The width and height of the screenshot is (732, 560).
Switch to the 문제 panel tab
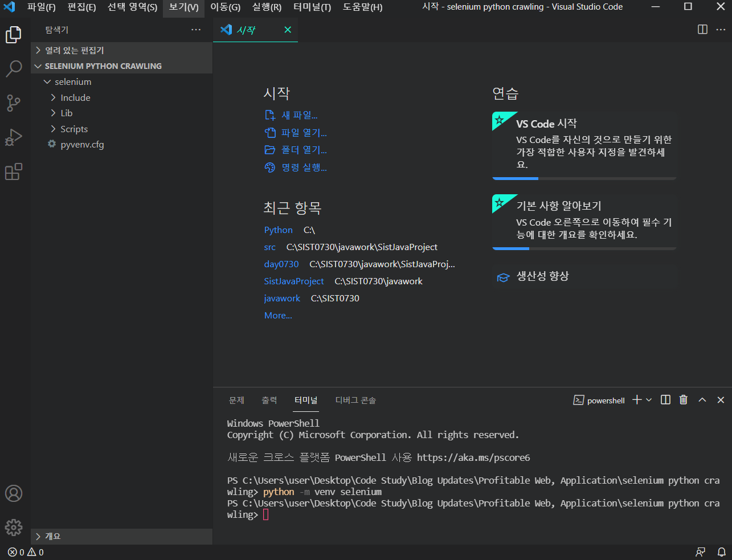tap(236, 400)
